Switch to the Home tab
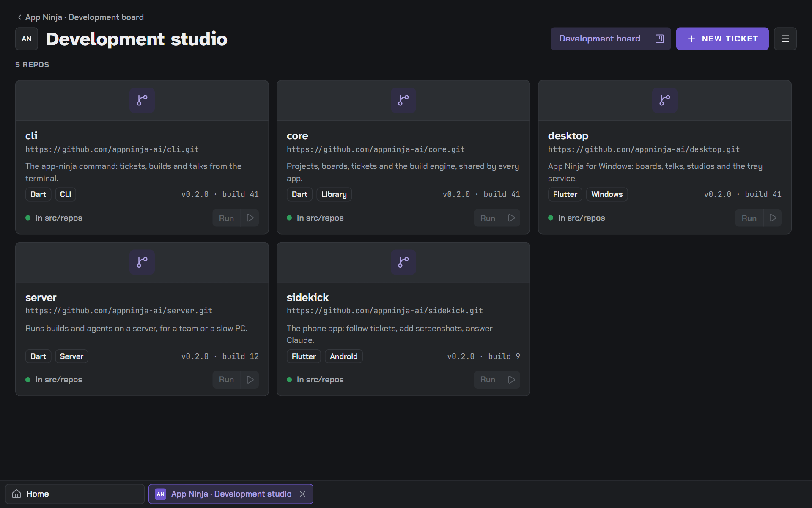Image resolution: width=812 pixels, height=508 pixels. [x=75, y=494]
